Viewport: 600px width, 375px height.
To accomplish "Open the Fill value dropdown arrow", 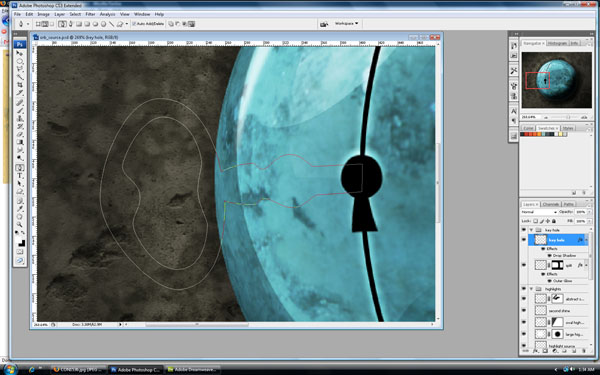I will 590,221.
